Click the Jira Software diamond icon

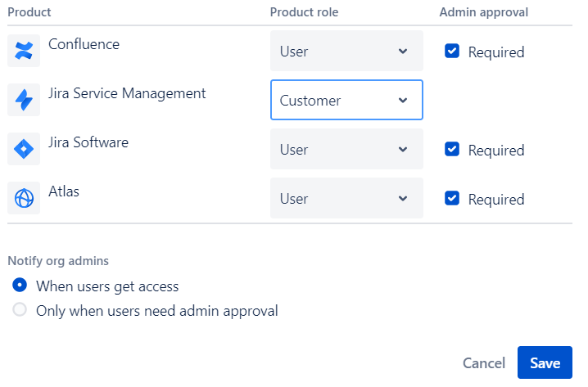pyautogui.click(x=24, y=149)
